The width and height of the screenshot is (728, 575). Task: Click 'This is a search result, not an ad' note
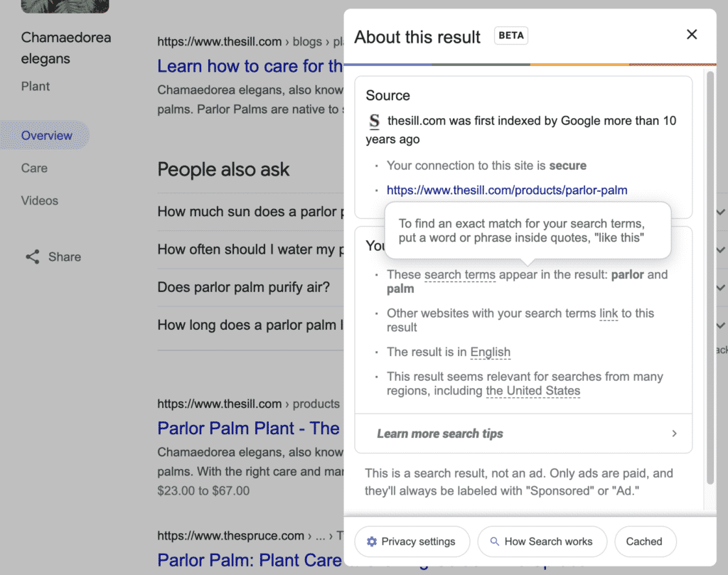(x=518, y=482)
